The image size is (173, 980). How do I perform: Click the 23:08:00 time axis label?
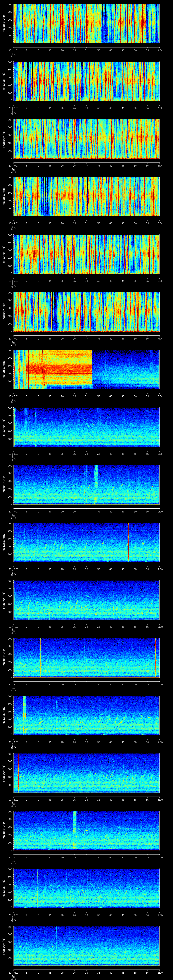[x=14, y=454]
